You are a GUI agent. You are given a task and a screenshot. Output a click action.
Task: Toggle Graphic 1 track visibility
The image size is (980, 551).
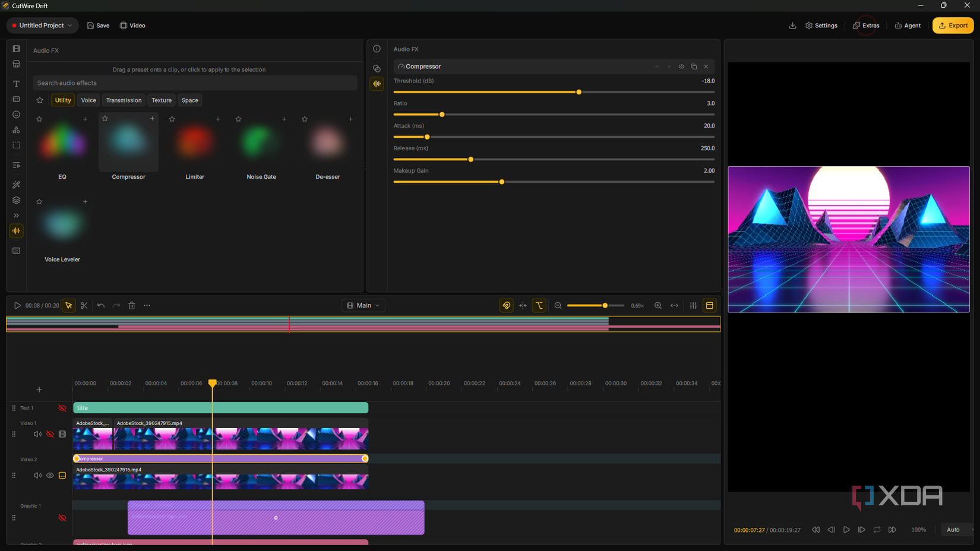(62, 518)
